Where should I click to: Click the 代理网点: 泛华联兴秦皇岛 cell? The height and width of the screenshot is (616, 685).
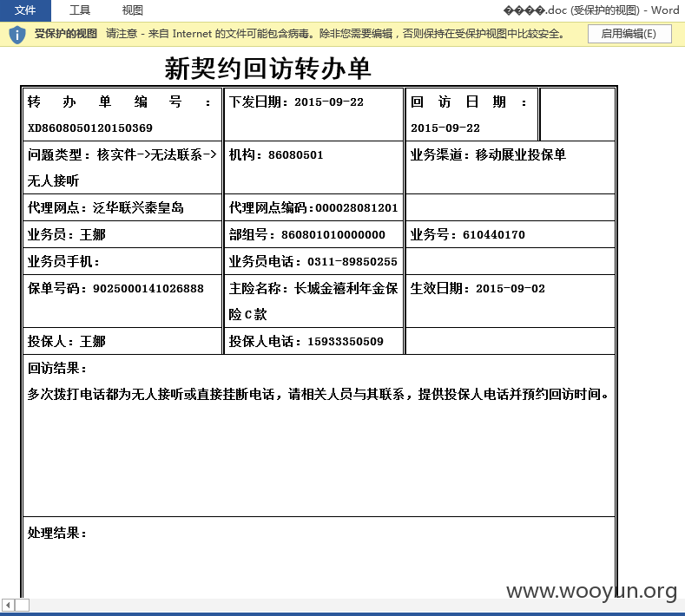click(x=122, y=208)
